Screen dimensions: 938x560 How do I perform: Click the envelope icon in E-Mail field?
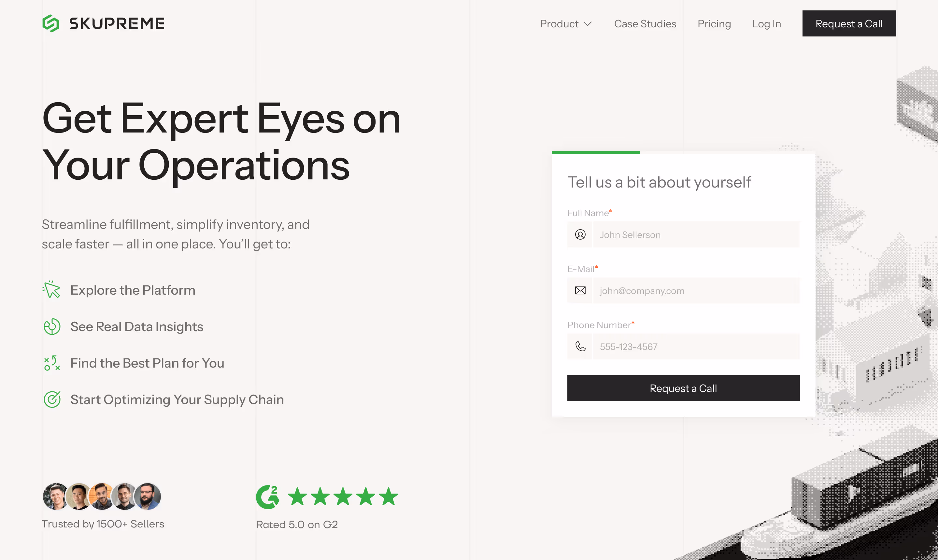tap(580, 290)
